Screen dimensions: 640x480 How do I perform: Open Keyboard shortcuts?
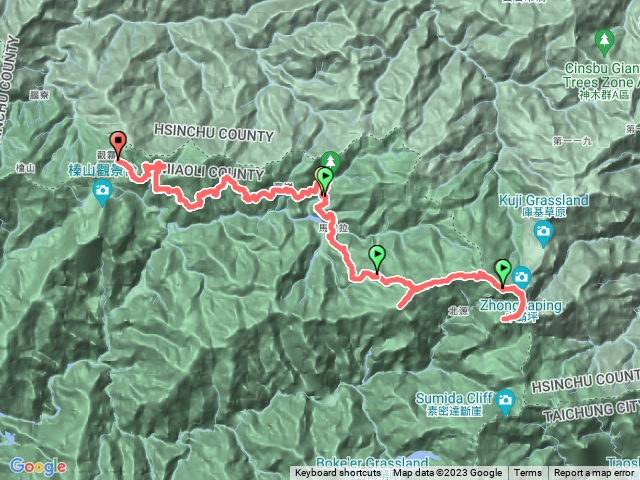click(338, 473)
